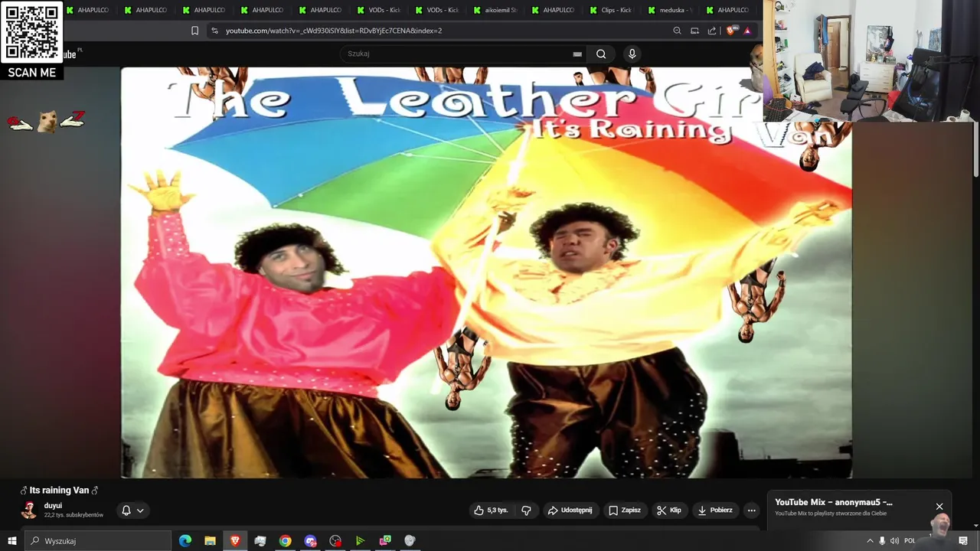Click the pink-green app icon in the taskbar
The height and width of the screenshot is (551, 980).
385,541
